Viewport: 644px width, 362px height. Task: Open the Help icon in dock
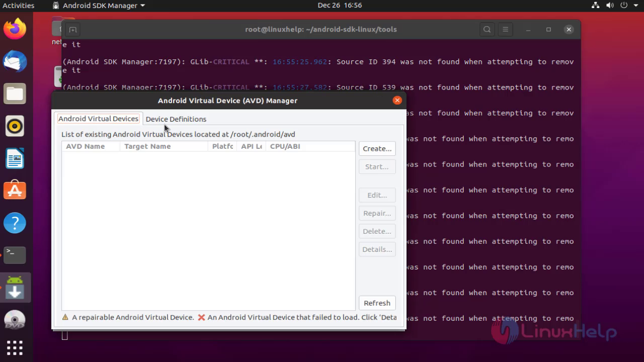click(15, 223)
